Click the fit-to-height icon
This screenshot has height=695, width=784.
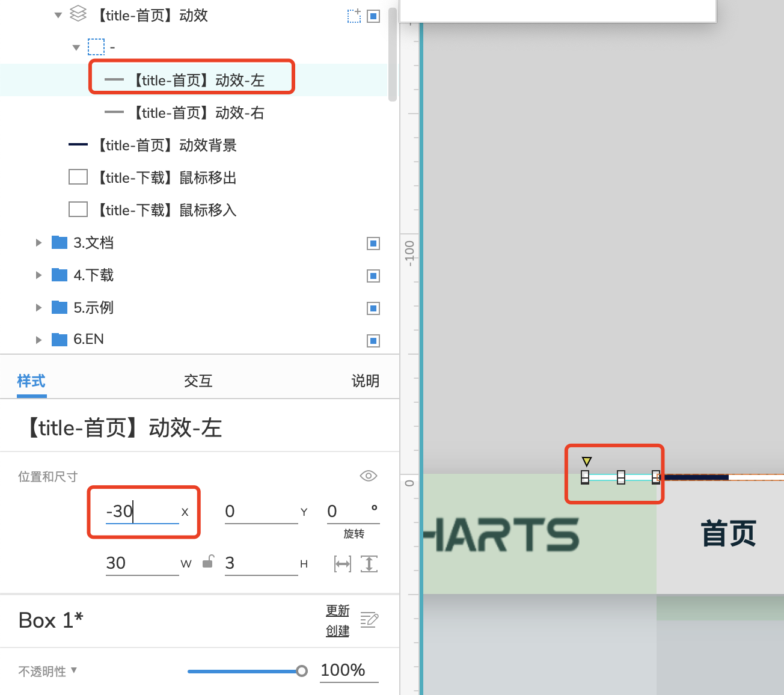point(369,564)
